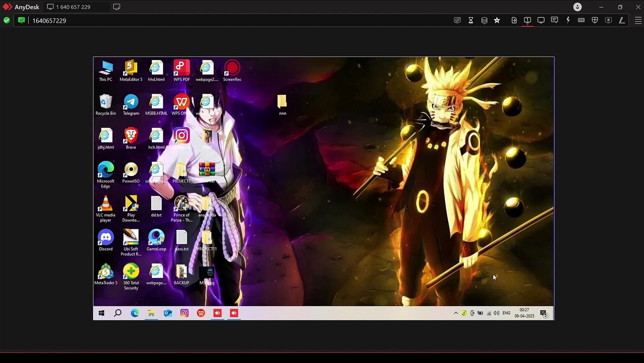Screen dimensions: 644x363
Task: Select the hhd.html file icon
Action: tap(156, 71)
